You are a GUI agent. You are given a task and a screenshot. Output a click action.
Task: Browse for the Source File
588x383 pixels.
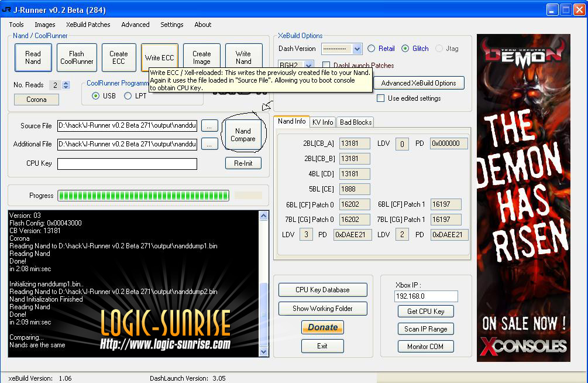click(209, 126)
